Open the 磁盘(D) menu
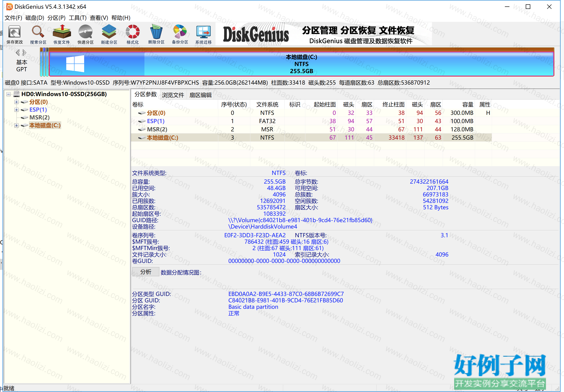The width and height of the screenshot is (564, 392). [x=35, y=18]
